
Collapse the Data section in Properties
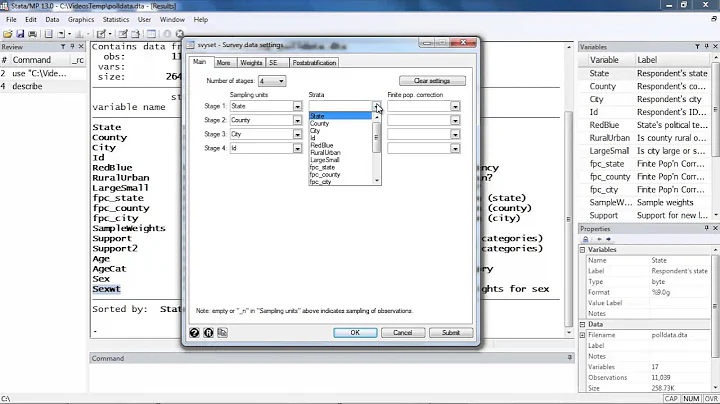click(583, 324)
